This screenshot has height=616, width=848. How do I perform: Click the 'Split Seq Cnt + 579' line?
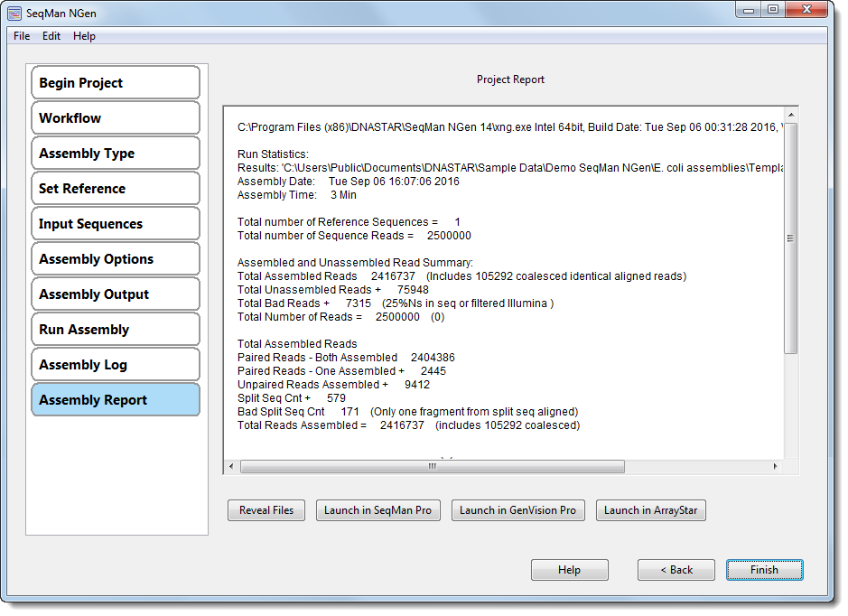pos(292,398)
